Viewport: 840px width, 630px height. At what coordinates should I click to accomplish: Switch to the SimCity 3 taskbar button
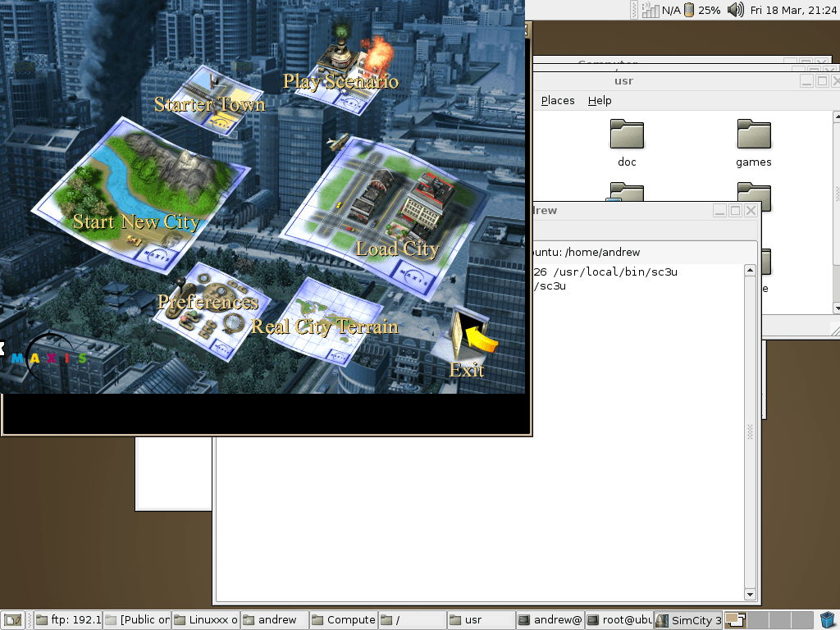pos(687,620)
